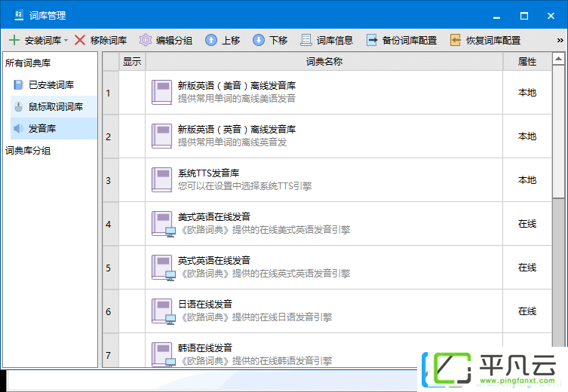
Task: Select 发音库 in the sidebar
Action: 54,128
